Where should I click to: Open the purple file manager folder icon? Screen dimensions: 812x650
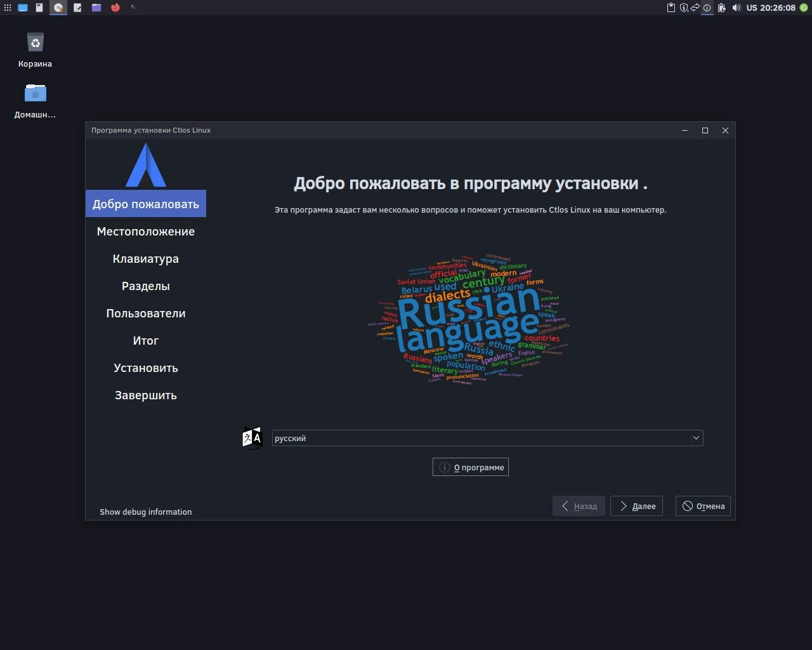point(96,8)
